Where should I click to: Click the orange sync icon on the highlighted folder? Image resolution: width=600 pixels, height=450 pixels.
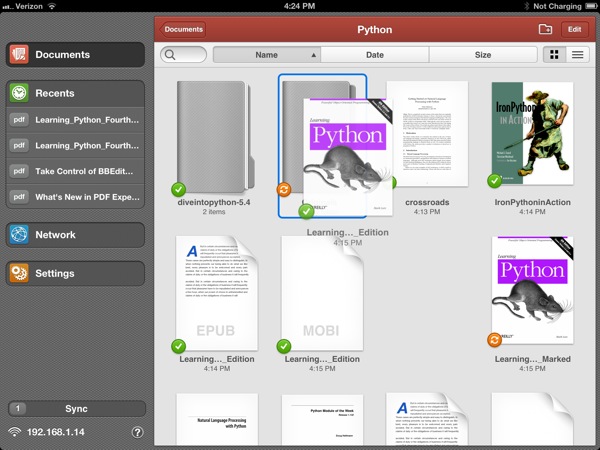pos(284,189)
